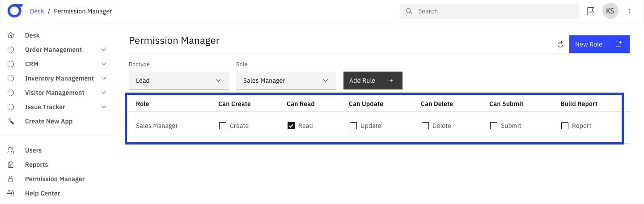Click the Permission Manager lock icon
Image resolution: width=644 pixels, height=204 pixels.
point(11,179)
